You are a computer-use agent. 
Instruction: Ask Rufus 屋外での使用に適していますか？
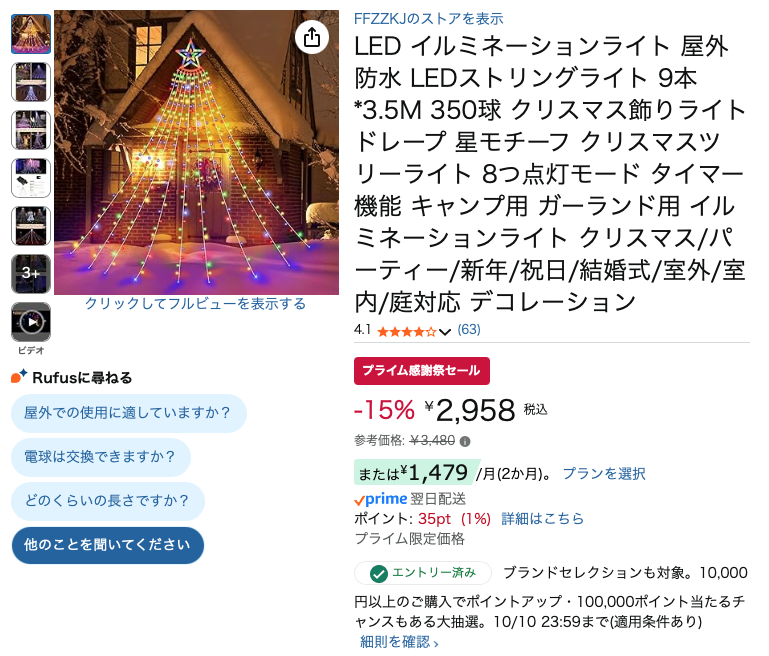pyautogui.click(x=128, y=413)
